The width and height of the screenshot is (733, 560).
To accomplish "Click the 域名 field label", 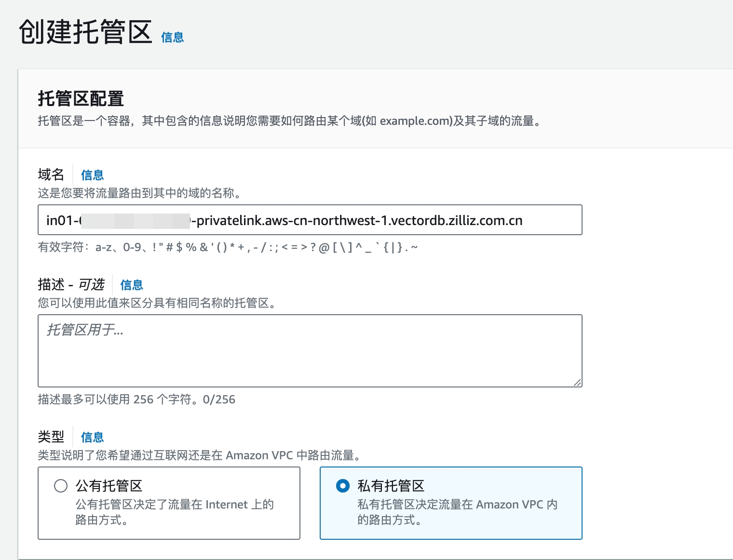I will coord(51,174).
